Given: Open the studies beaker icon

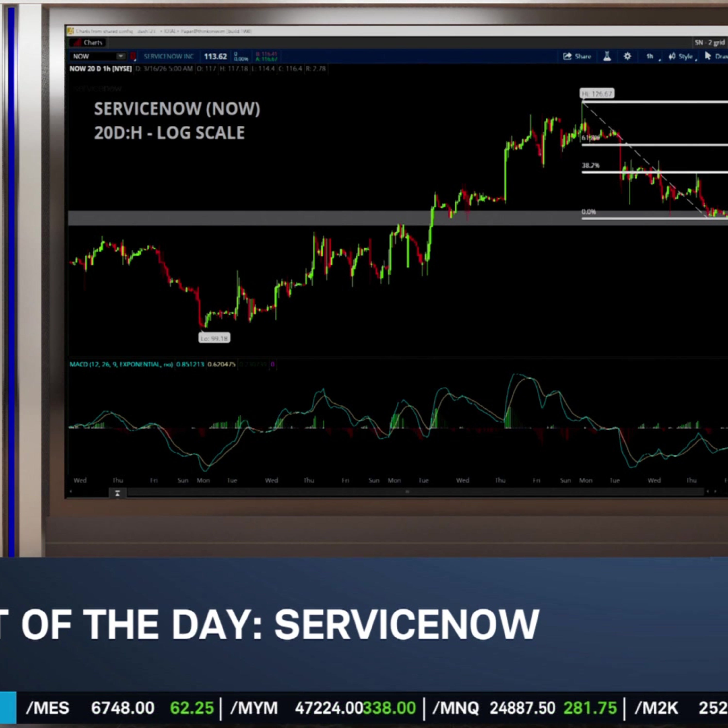Looking at the screenshot, I should point(607,57).
